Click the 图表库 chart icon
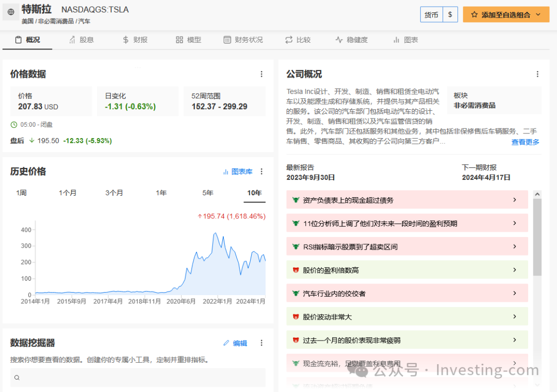The height and width of the screenshot is (392, 557). tap(226, 172)
